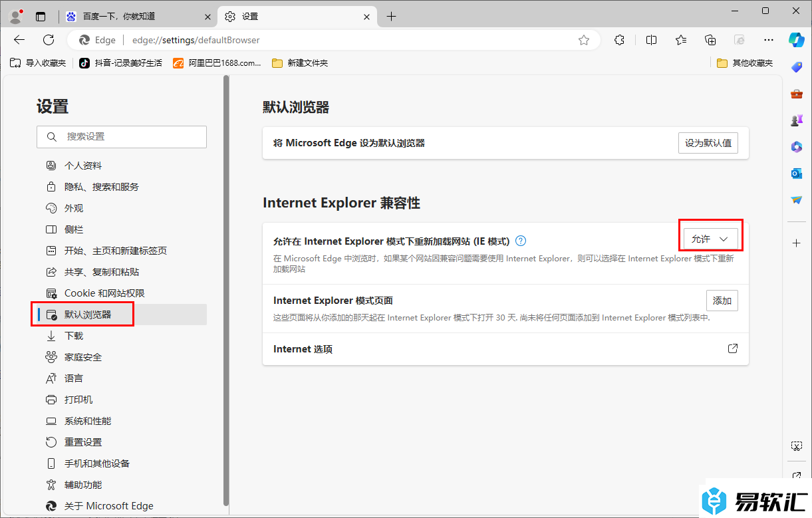Open the paper plane Drop sidebar icon

(797, 200)
